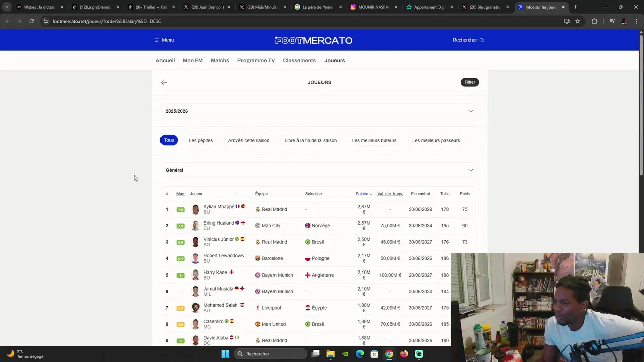
Task: Bookmark this page with the star icon
Action: point(578,21)
